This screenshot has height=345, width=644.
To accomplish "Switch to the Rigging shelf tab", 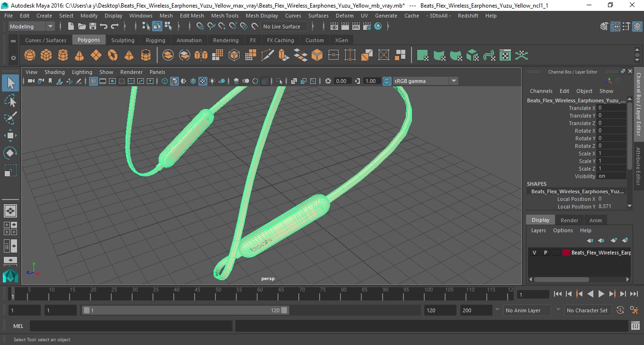I will [155, 40].
